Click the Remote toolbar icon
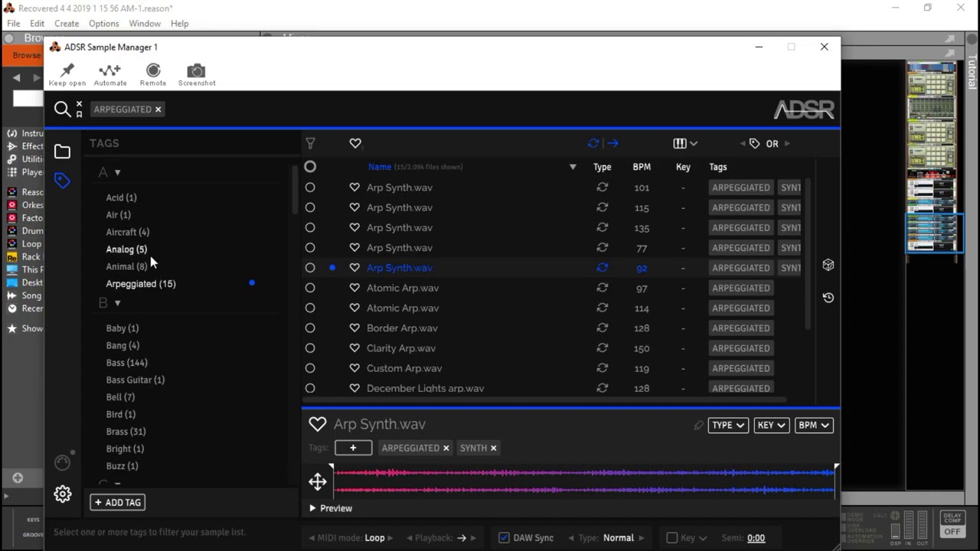The width and height of the screenshot is (980, 551). [x=153, y=70]
